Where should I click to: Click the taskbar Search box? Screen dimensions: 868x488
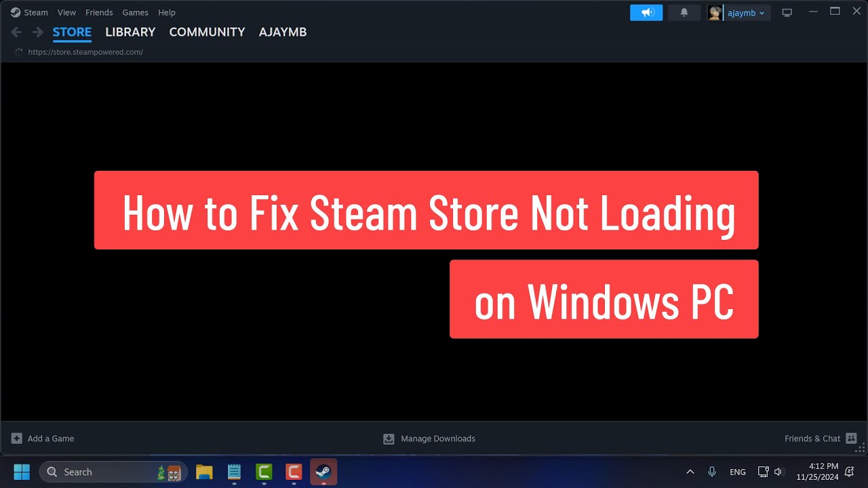pos(113,472)
